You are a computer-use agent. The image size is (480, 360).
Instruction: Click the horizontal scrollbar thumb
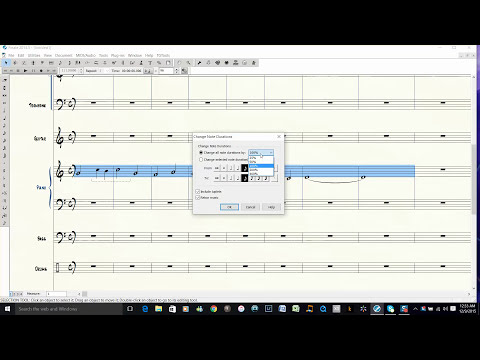pyautogui.click(x=85, y=294)
